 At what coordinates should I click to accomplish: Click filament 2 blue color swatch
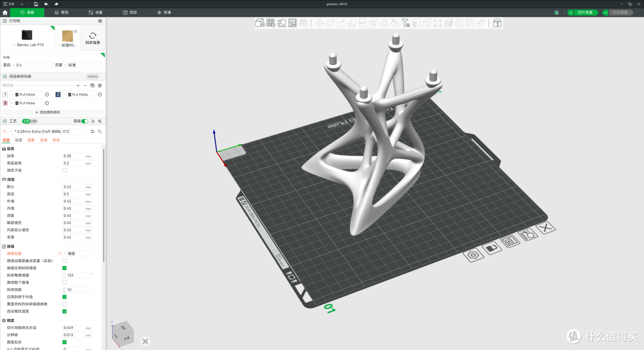[58, 94]
